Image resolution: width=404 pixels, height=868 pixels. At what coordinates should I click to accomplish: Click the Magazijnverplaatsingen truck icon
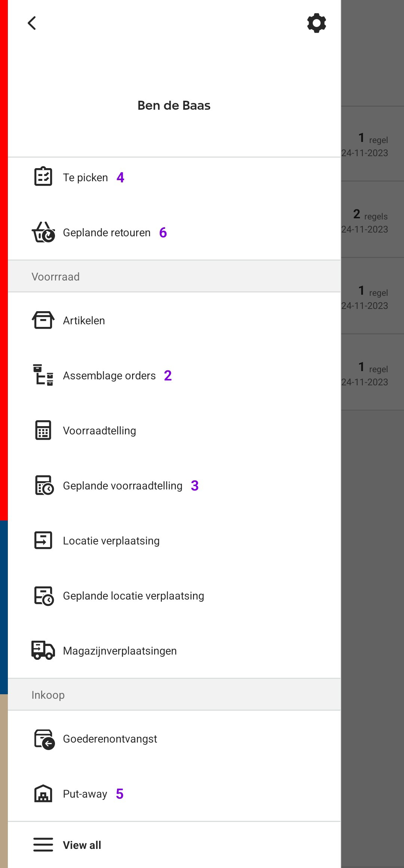coord(43,650)
